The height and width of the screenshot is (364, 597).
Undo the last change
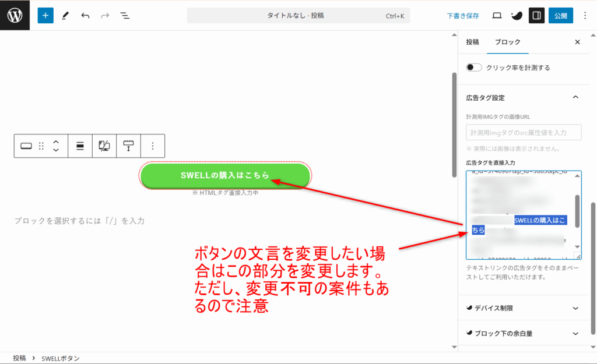click(x=85, y=16)
